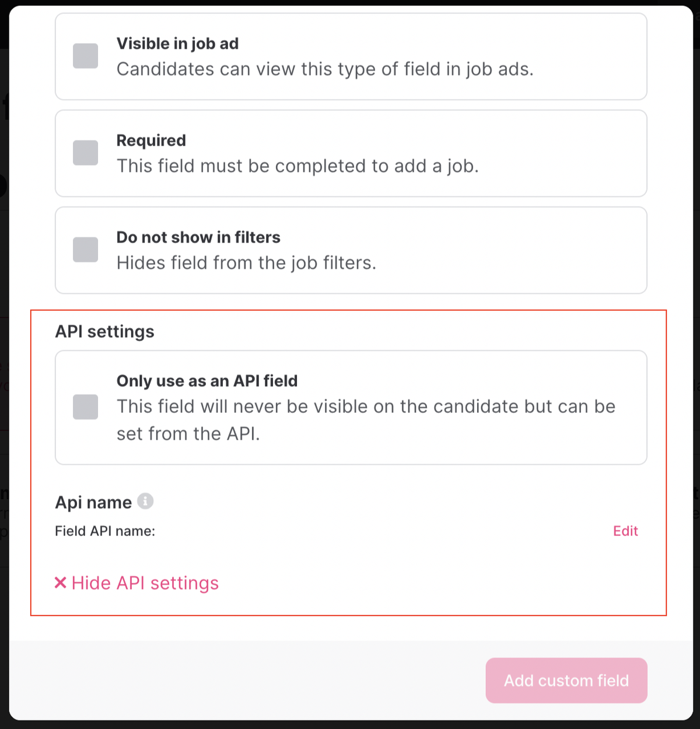Click the "Field API name:" text

[x=105, y=531]
